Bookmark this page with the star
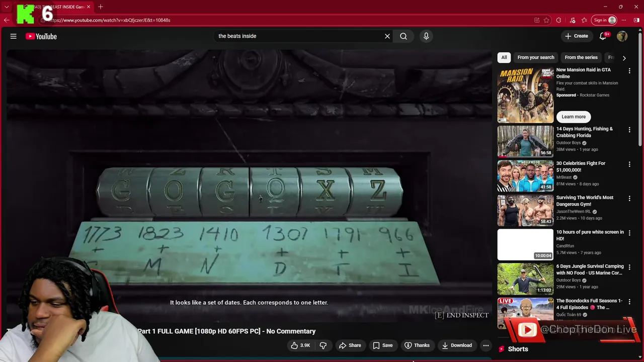This screenshot has width=644, height=362. tap(546, 20)
